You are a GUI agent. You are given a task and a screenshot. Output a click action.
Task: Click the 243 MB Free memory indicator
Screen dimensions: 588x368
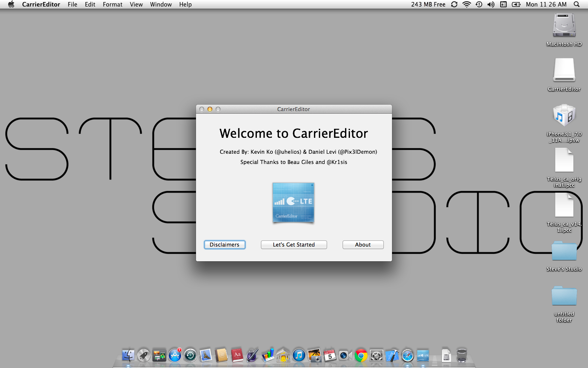coord(428,4)
